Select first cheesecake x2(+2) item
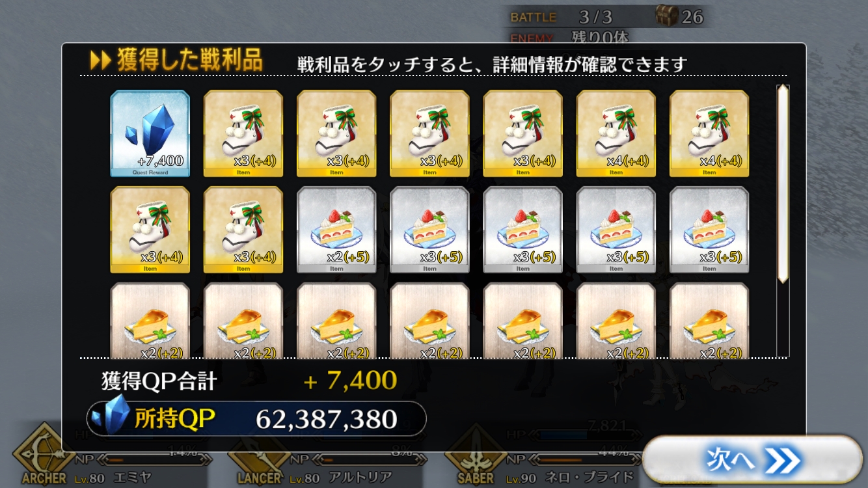 tap(150, 320)
